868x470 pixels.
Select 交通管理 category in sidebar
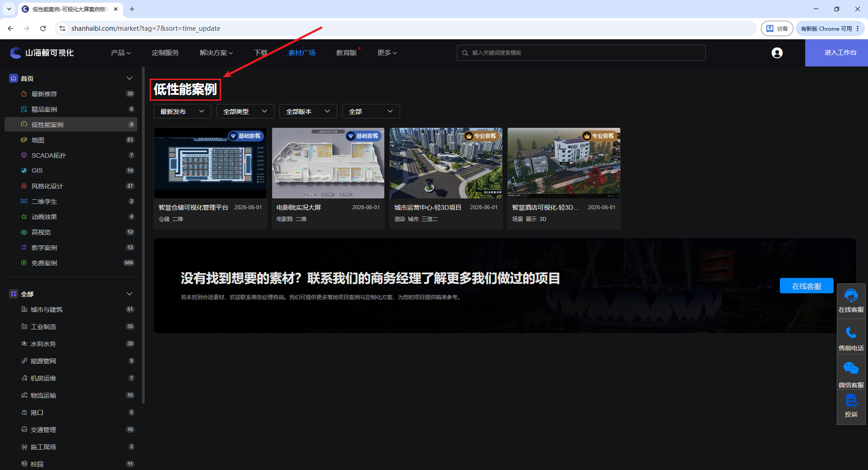tap(71, 429)
